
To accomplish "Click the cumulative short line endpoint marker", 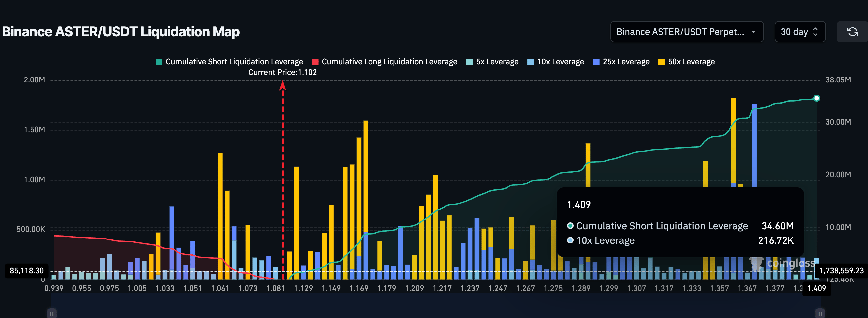I will 816,98.
